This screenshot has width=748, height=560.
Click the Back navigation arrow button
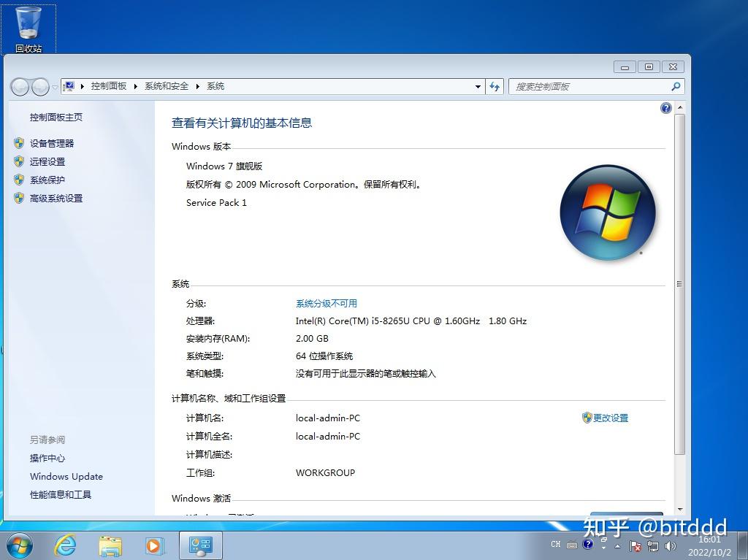click(20, 87)
